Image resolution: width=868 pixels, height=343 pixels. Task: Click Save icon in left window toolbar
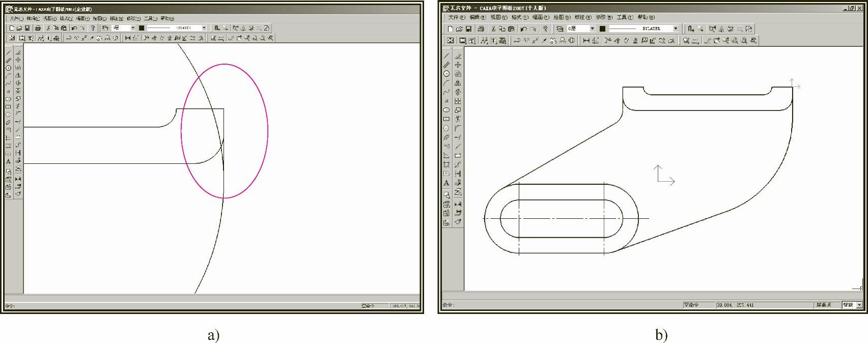point(27,28)
